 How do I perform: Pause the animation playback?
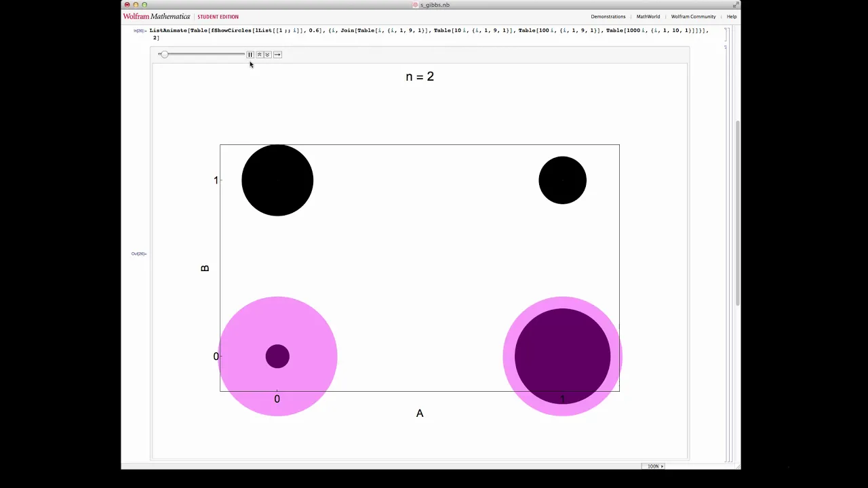(x=250, y=54)
